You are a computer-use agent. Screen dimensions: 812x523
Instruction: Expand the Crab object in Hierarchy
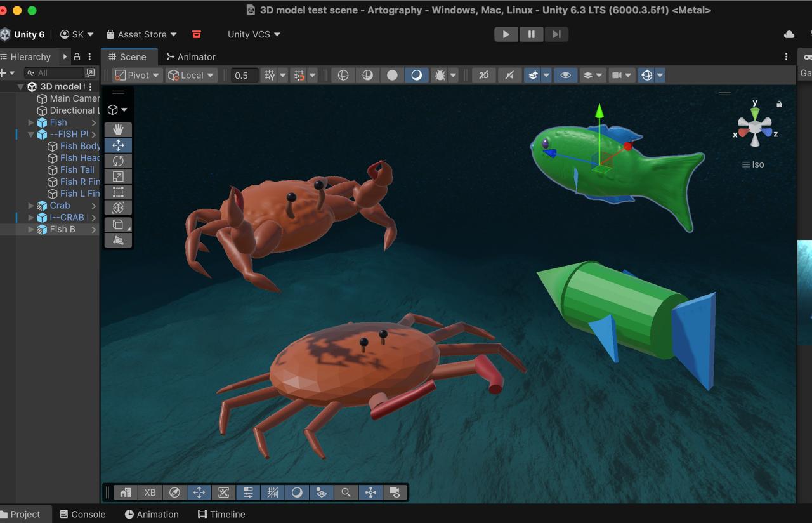pyautogui.click(x=31, y=206)
